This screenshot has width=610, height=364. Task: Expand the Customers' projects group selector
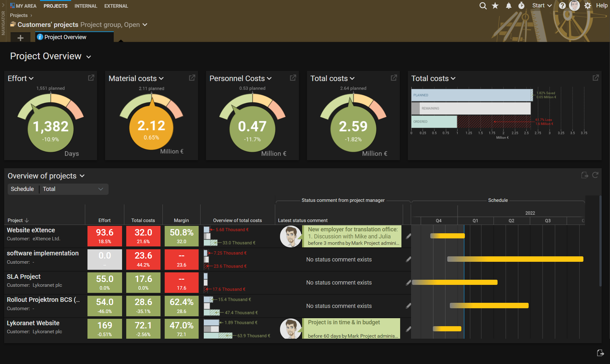145,25
